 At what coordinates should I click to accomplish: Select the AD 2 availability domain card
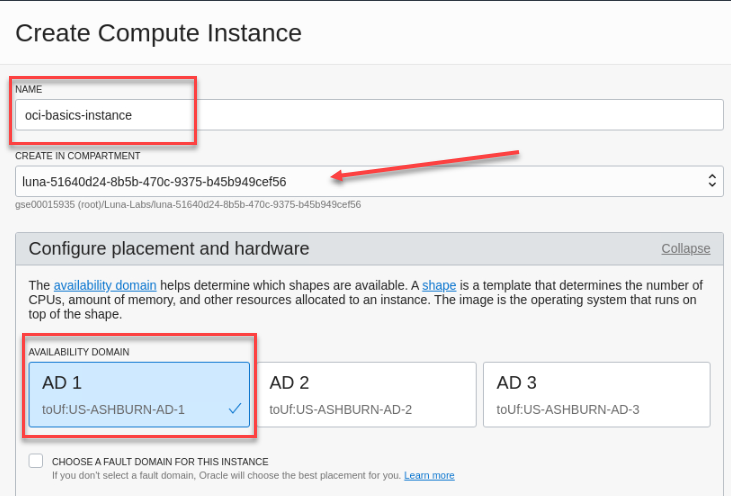[366, 394]
